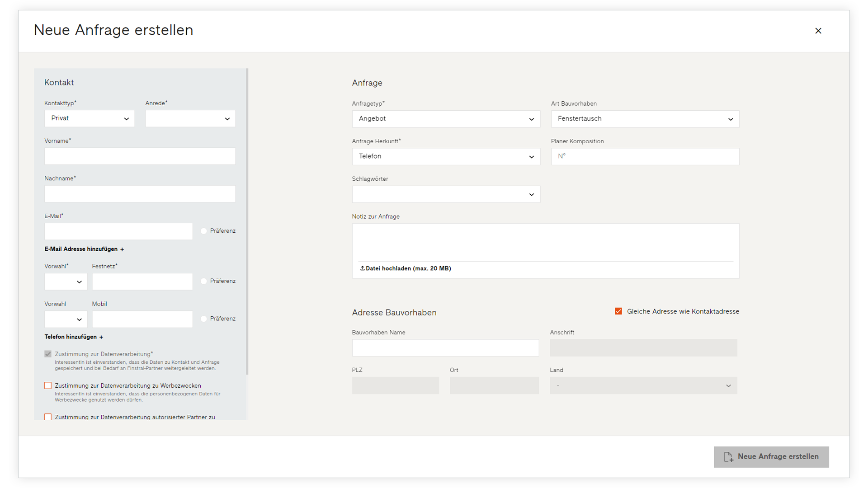Check Zustimmung zur Datenverarbeitung zu Werbezwecken
This screenshot has height=488, width=868.
tap(48, 385)
